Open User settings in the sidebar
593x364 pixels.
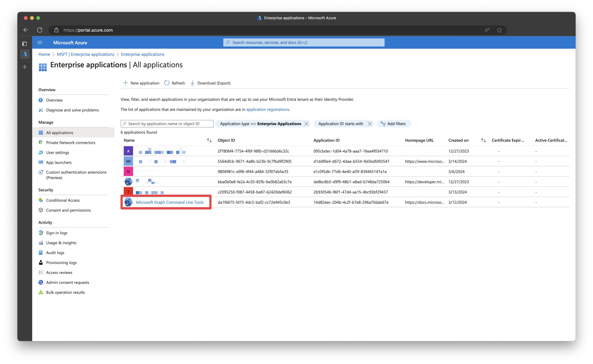point(58,152)
